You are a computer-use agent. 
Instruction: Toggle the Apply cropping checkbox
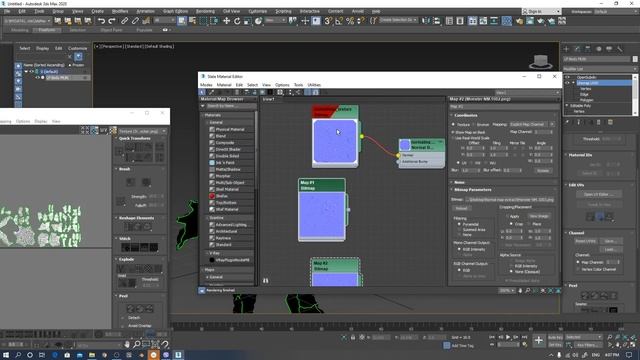click(507, 216)
